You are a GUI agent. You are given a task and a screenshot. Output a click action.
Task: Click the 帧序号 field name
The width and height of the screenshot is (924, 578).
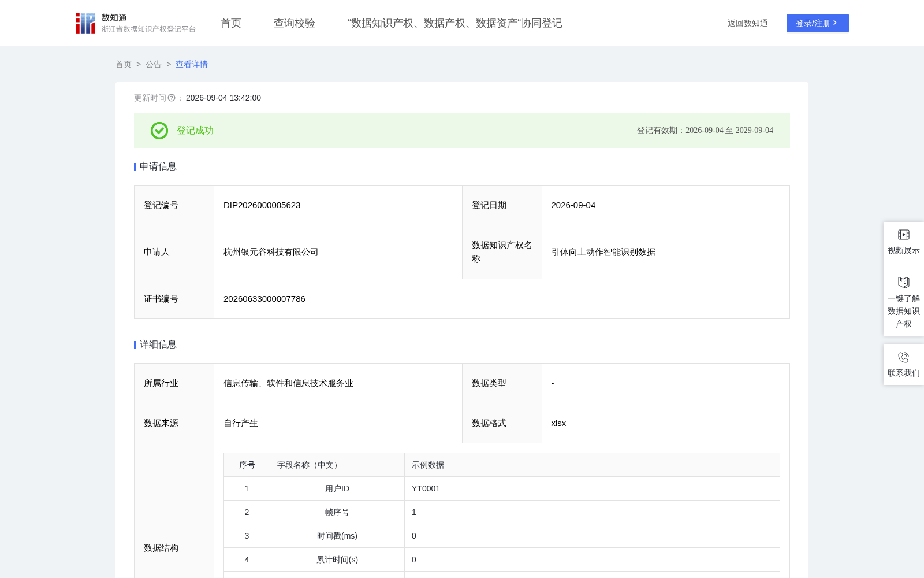pos(337,512)
